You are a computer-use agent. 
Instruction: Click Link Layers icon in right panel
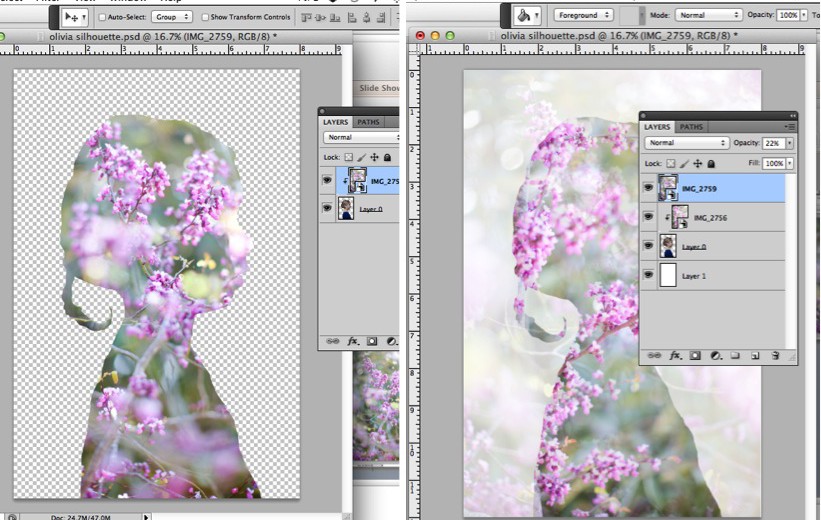tap(654, 356)
